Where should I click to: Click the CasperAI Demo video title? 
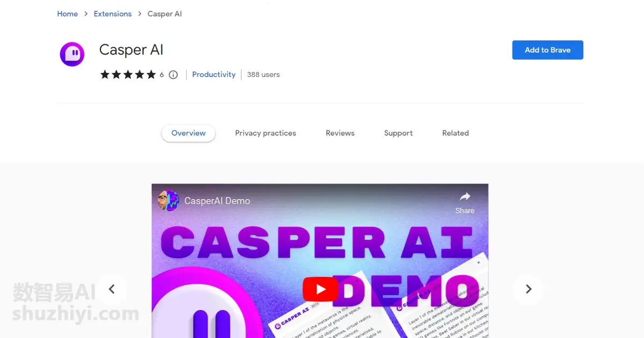tap(217, 201)
